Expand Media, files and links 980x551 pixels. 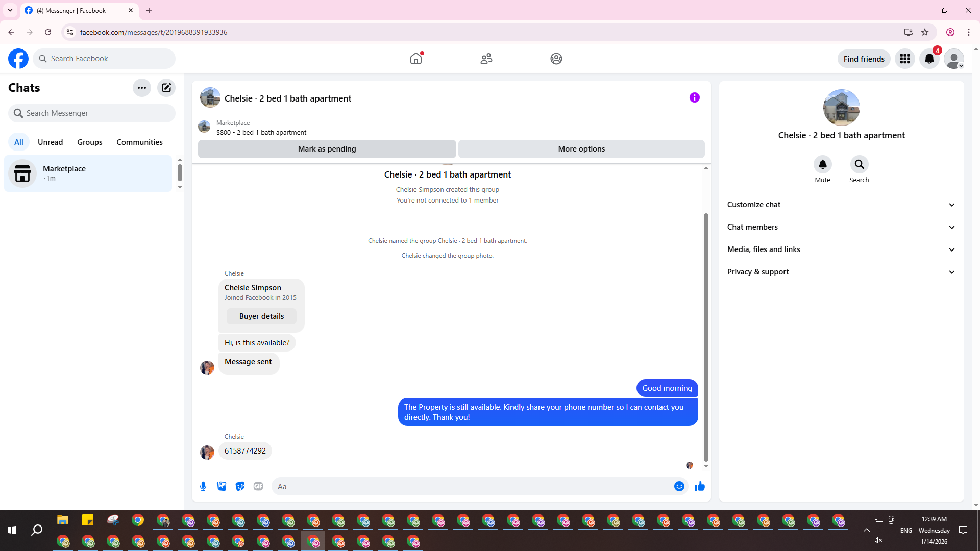[x=841, y=249]
